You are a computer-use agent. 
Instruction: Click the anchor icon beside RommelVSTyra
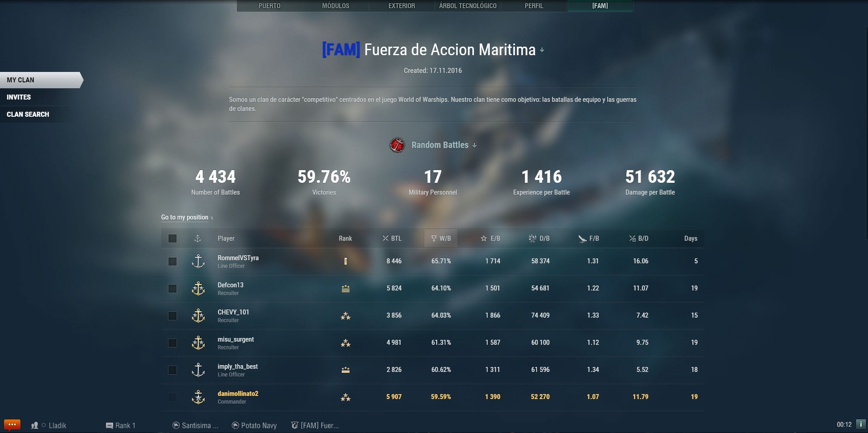pos(198,262)
